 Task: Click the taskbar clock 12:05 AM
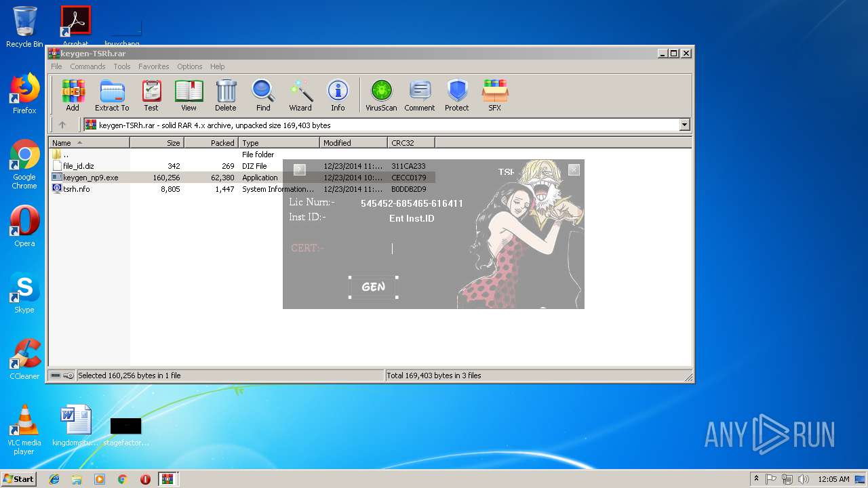tap(833, 479)
